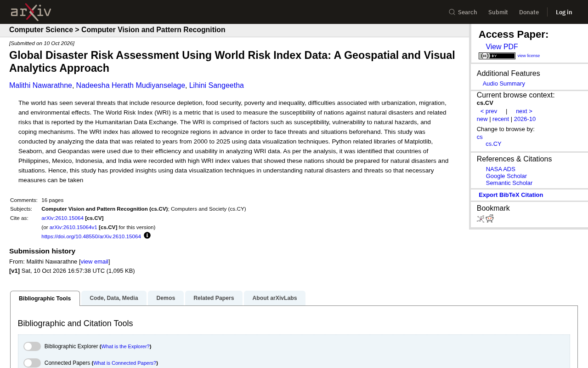Go to the next paper with 'next >'
Image resolution: width=588 pixels, height=368 pixels.
point(524,111)
